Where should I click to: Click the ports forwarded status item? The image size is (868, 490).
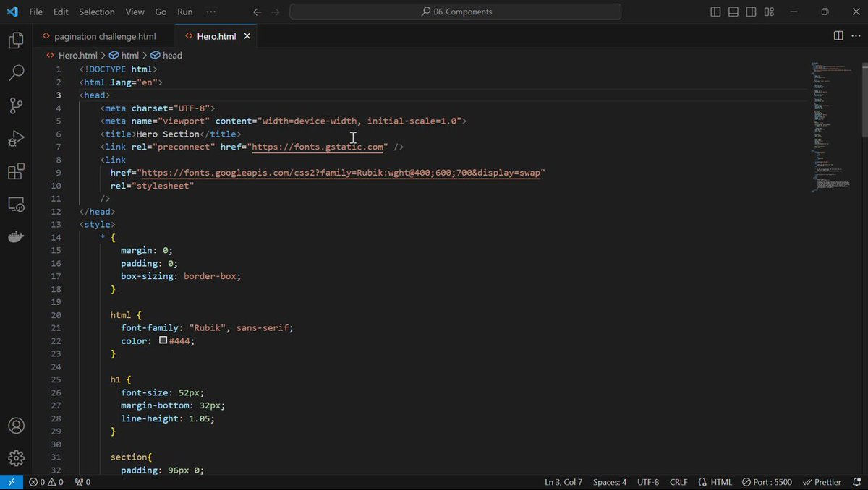[82, 482]
